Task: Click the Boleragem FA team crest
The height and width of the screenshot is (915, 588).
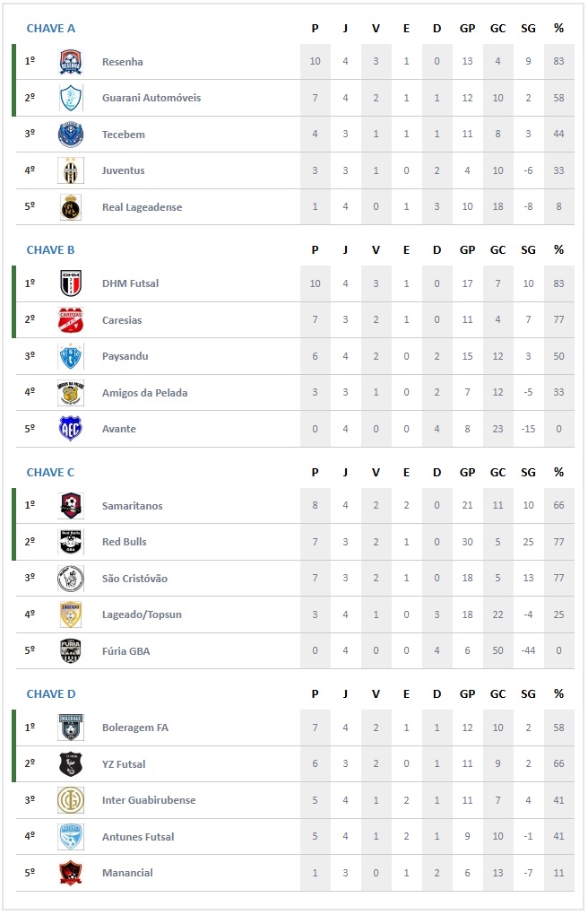Action: (71, 728)
